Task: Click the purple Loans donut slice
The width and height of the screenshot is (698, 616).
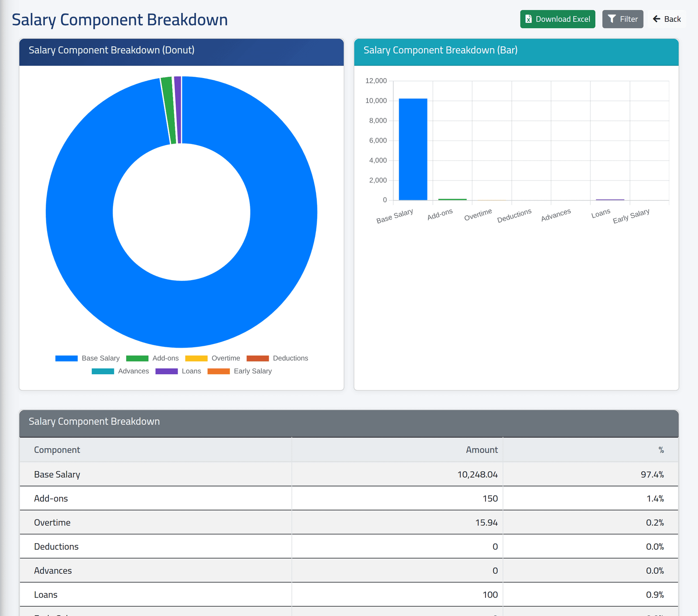Action: (178, 110)
